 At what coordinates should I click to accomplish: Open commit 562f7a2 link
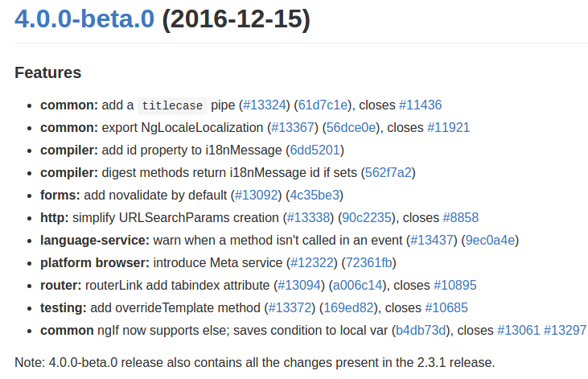389,172
